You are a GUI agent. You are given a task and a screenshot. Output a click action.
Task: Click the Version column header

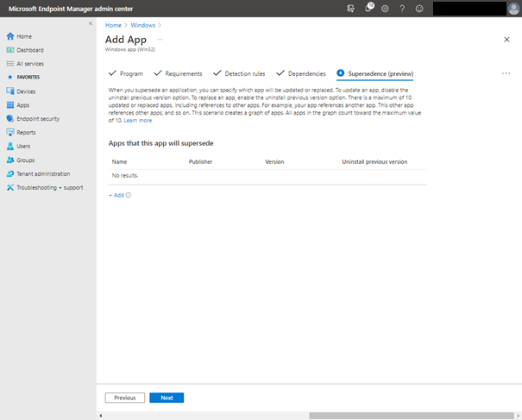click(274, 162)
